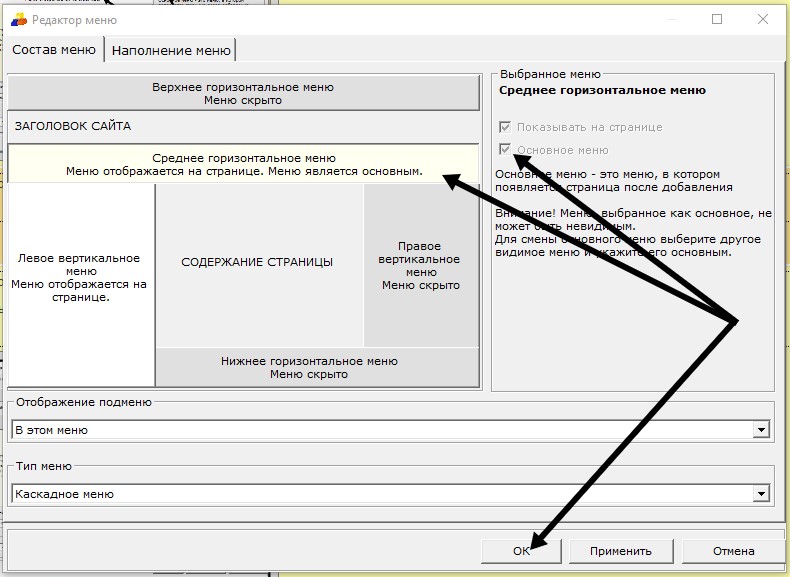This screenshot has width=790, height=577.
Task: Toggle the Основное меню checkbox
Action: point(506,150)
